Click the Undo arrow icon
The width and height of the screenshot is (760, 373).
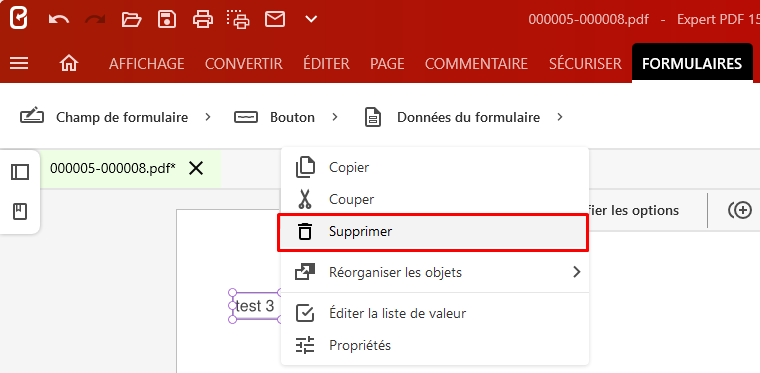pos(59,19)
